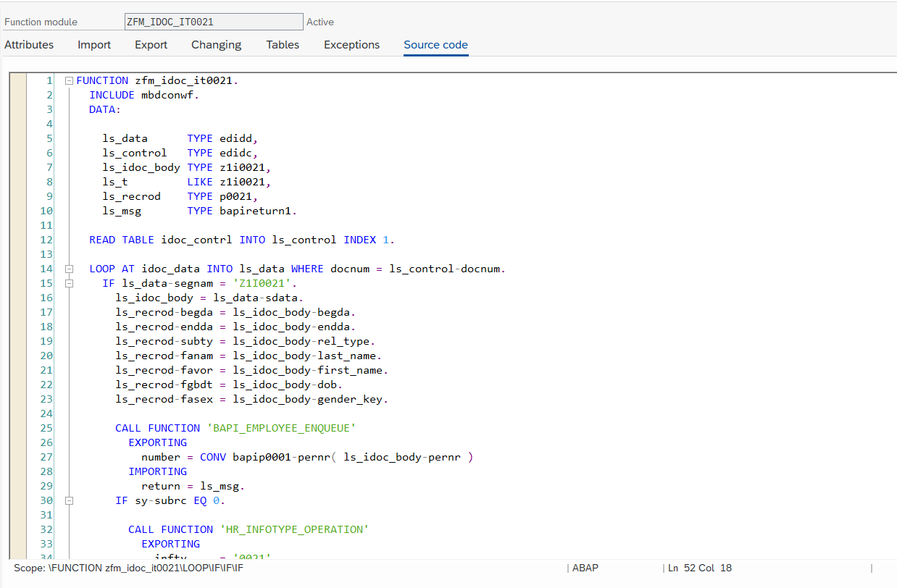This screenshot has width=897, height=588.
Task: Fold the IF ls_data-segnam block
Action: pos(69,283)
